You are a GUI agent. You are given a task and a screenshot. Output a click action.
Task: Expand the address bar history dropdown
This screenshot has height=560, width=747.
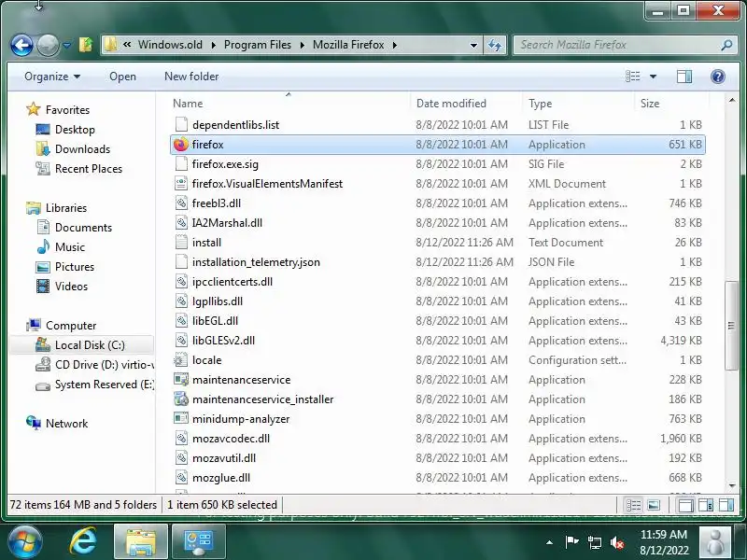click(473, 45)
